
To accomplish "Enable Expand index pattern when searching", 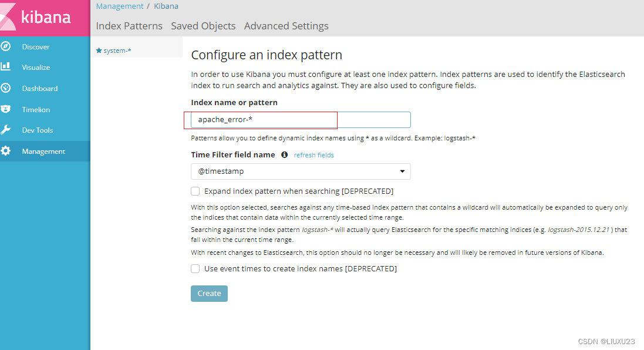I will click(195, 191).
